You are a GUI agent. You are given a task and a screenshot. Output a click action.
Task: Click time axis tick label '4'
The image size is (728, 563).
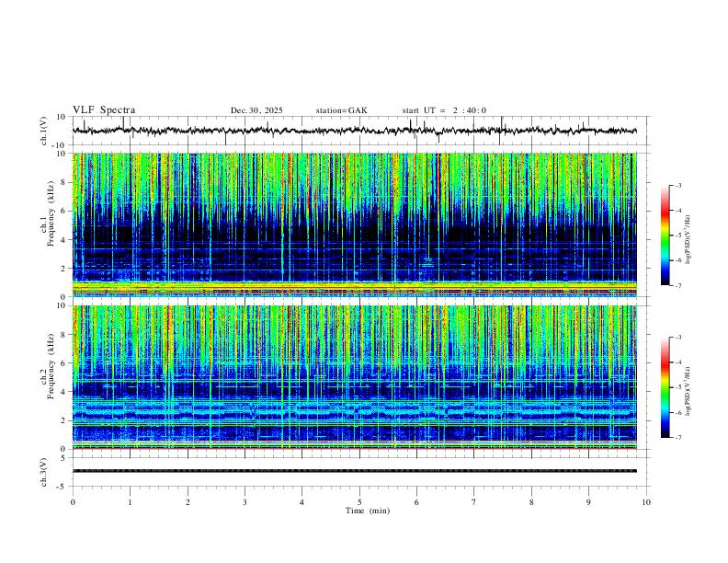click(301, 502)
